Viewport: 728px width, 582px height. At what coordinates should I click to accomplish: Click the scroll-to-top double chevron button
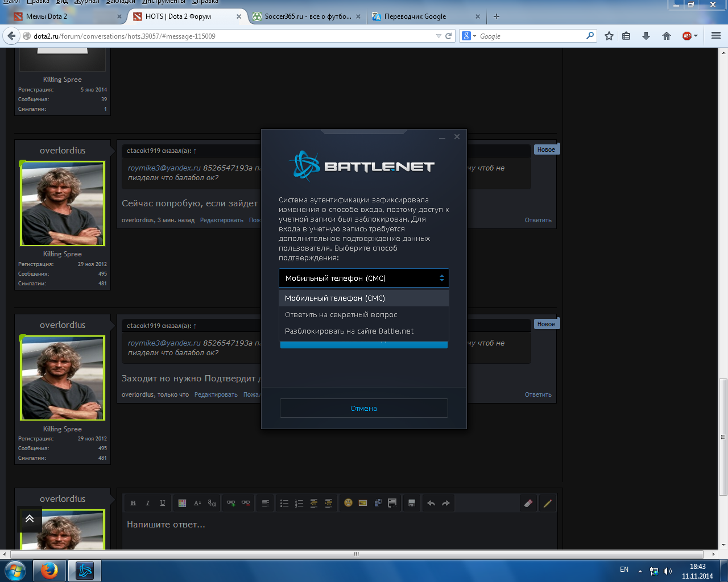coord(30,518)
